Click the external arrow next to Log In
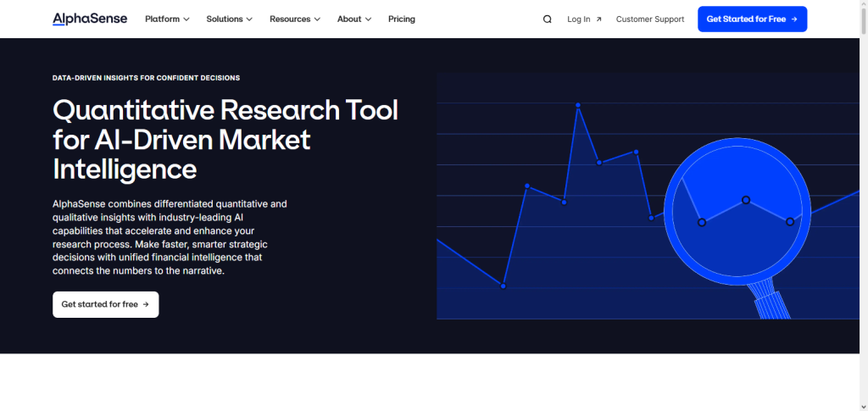Image resolution: width=868 pixels, height=411 pixels. pyautogui.click(x=598, y=19)
